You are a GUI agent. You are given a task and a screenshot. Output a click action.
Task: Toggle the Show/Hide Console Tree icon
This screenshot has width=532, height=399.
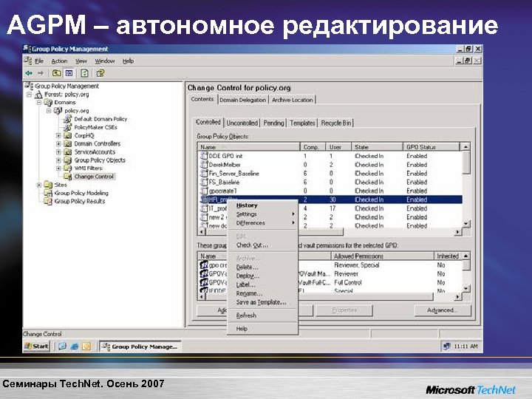tap(69, 73)
